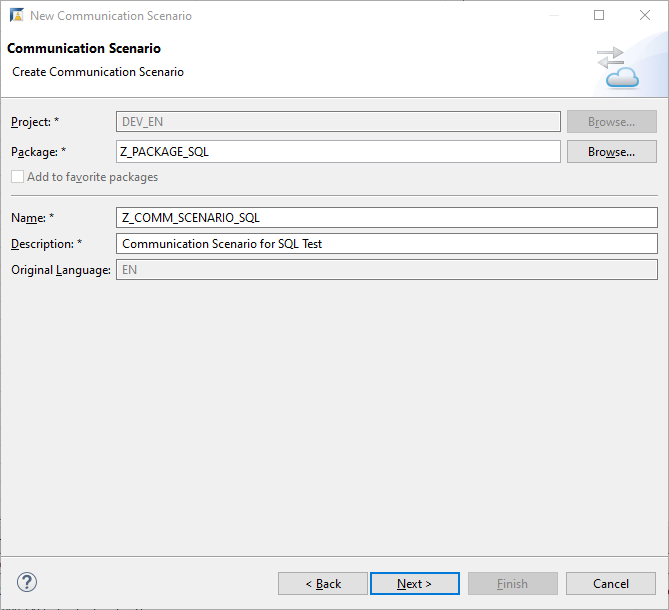
Task: Click the 'Description: *' label
Action: 47,244
